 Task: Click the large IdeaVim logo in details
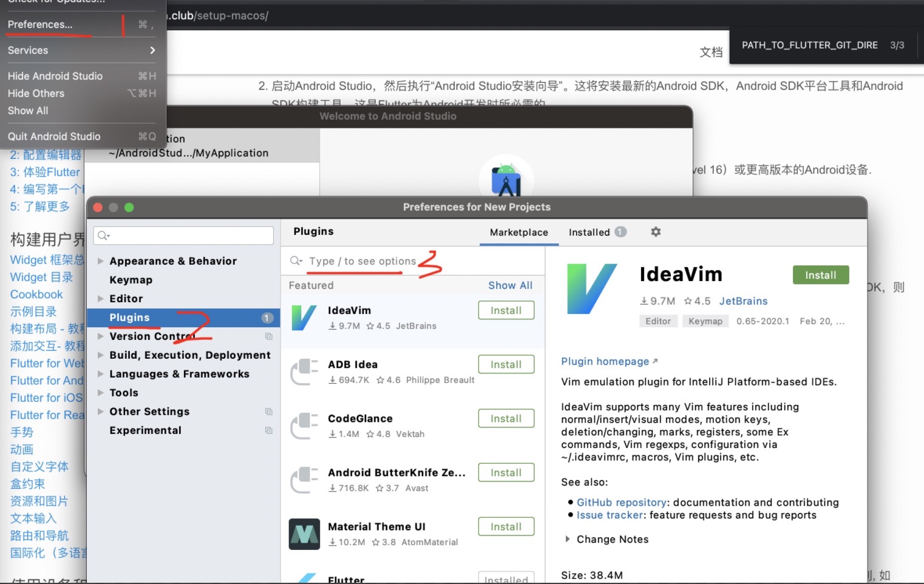pos(592,289)
